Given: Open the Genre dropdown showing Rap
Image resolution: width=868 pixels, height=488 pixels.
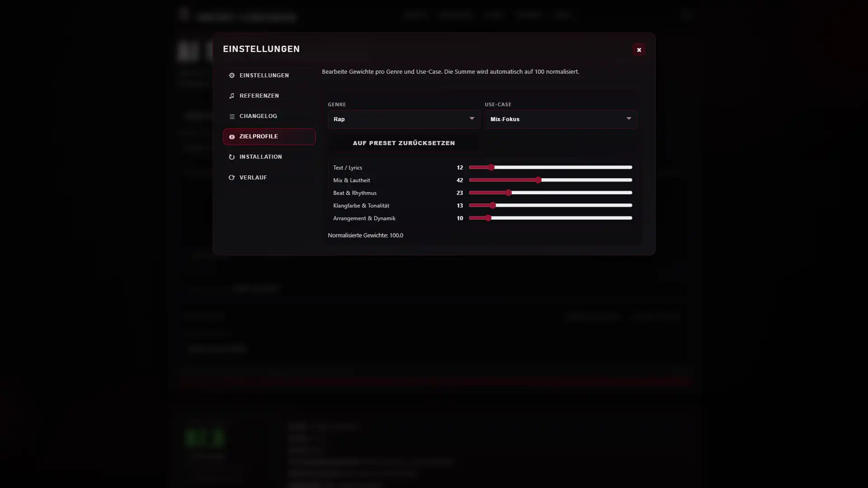Looking at the screenshot, I should [404, 119].
